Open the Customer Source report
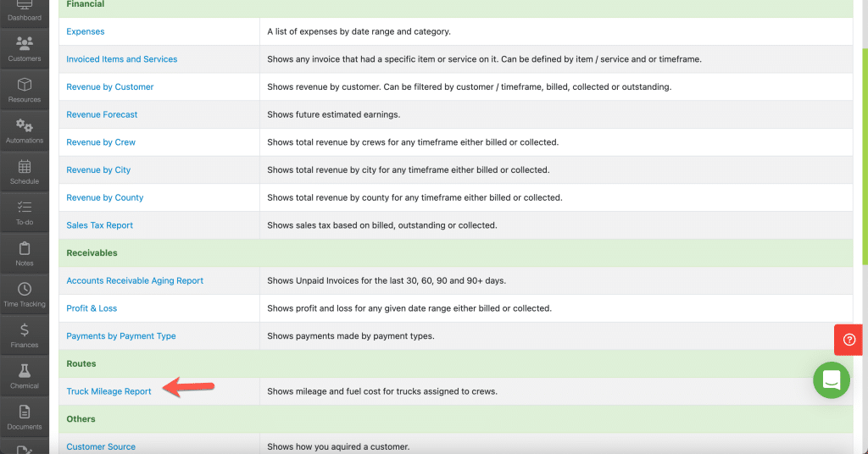 (101, 447)
